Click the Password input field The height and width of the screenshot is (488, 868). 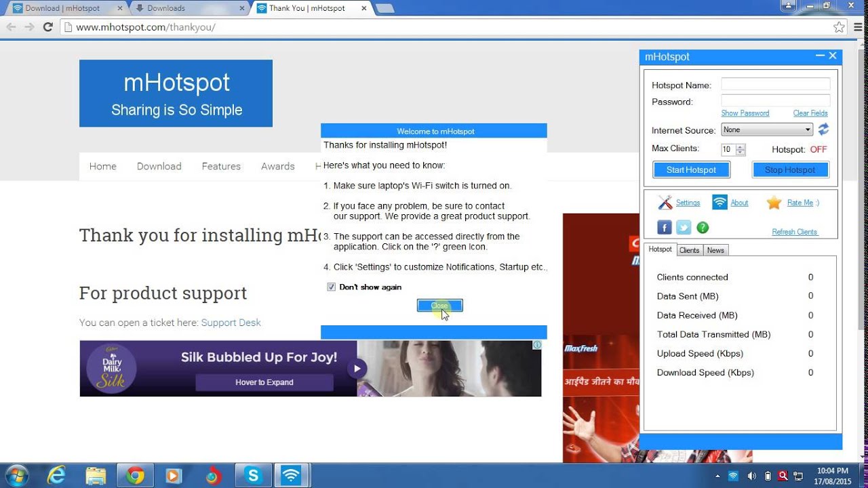tap(775, 100)
